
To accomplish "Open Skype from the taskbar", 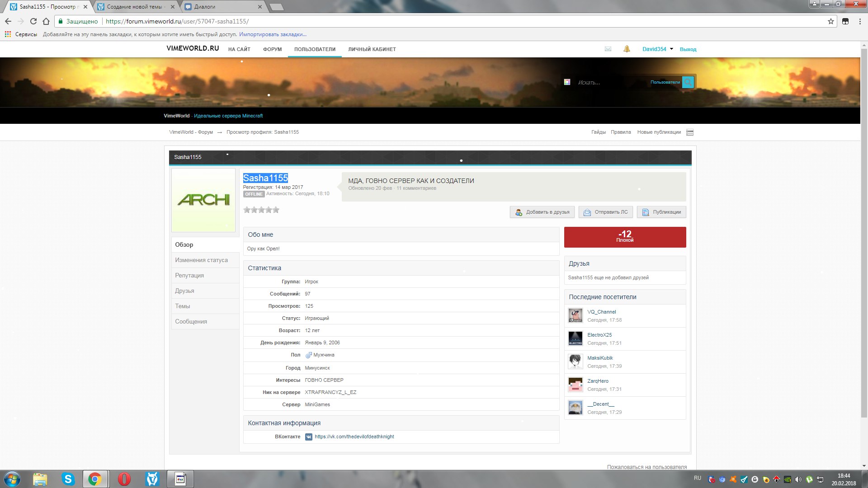I will tap(68, 479).
